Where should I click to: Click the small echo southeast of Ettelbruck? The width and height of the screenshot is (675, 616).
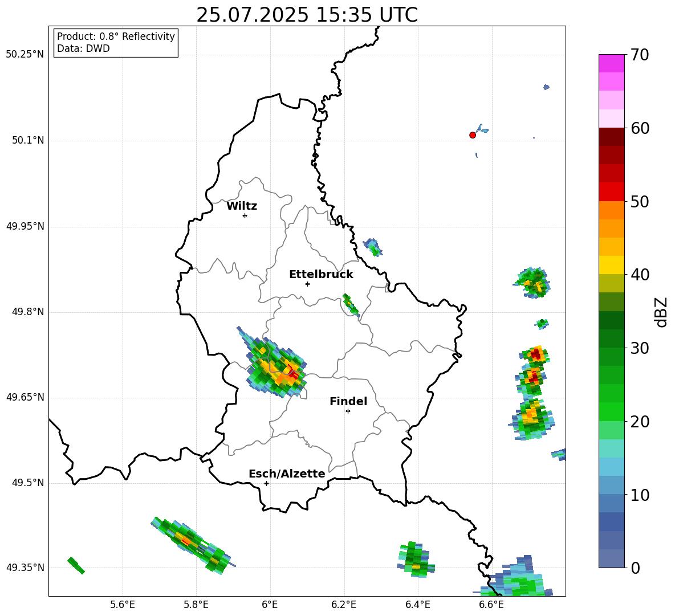tap(351, 305)
